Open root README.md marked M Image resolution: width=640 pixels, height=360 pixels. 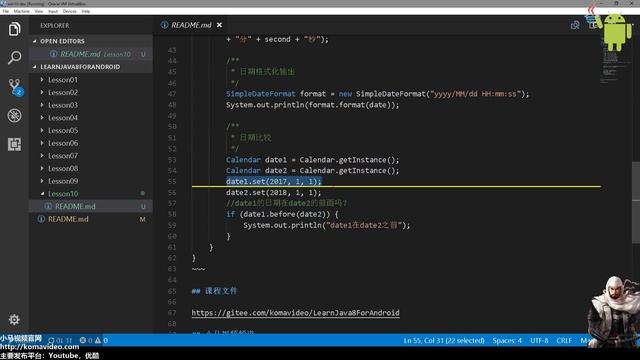pos(91,219)
